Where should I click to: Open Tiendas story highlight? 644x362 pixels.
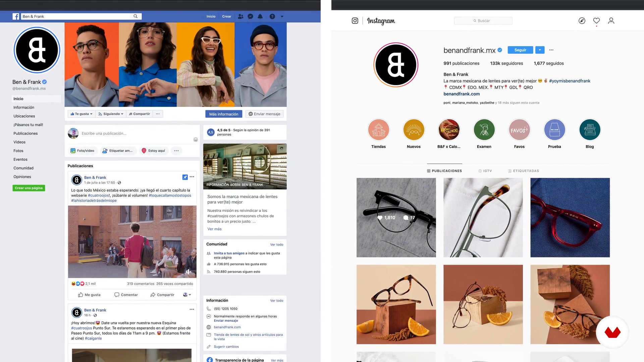[x=378, y=130]
